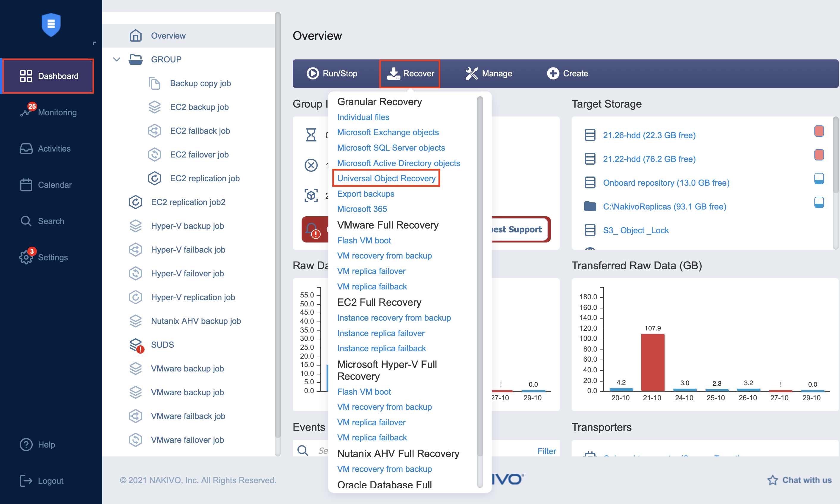The image size is (840, 504).
Task: Click the Onboard repository usage indicator
Action: pos(819,179)
